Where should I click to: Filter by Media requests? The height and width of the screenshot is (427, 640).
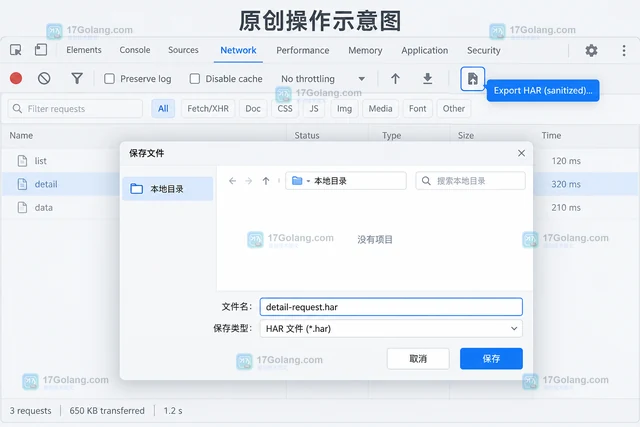[x=380, y=109]
